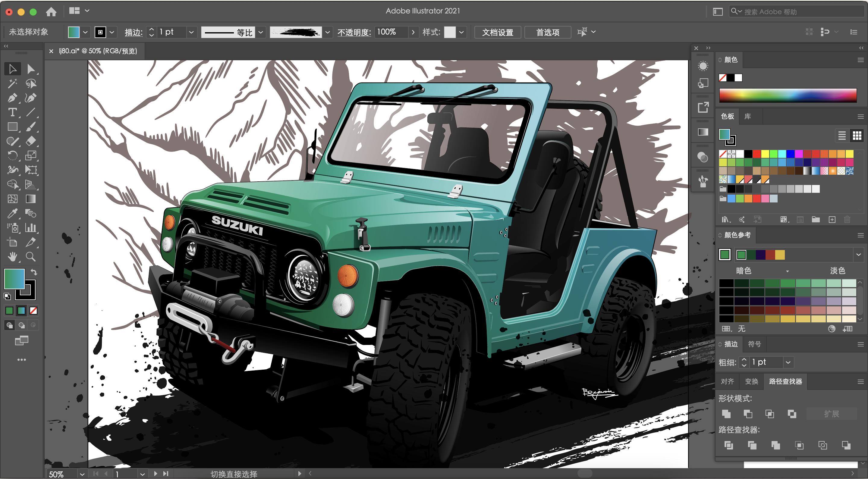Reset default fill and stroke colors
The height and width of the screenshot is (479, 868).
(x=7, y=296)
